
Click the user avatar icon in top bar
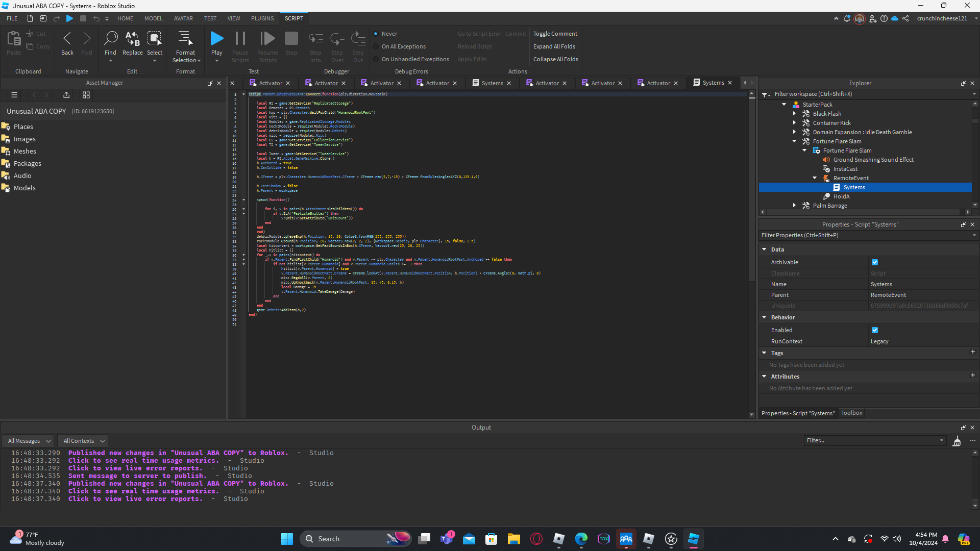click(860, 18)
